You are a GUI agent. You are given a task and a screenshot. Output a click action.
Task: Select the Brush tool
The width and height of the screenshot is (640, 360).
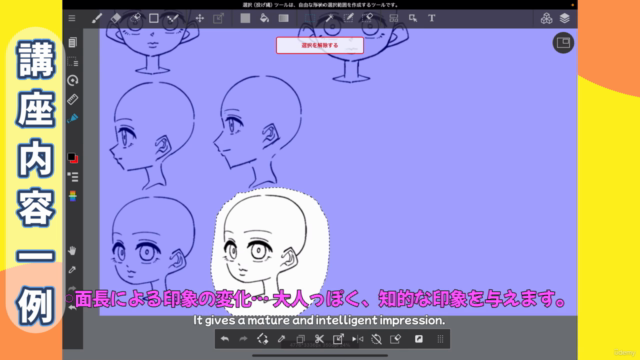click(x=97, y=18)
